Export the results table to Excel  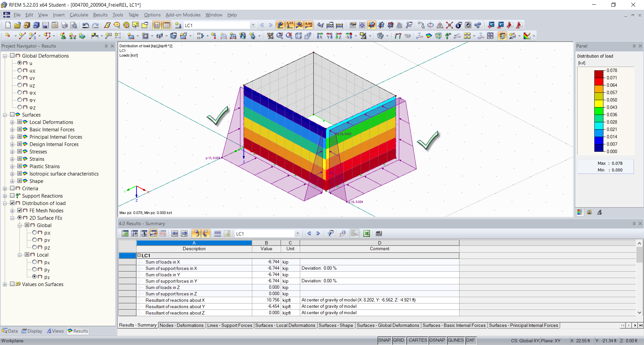click(x=367, y=233)
